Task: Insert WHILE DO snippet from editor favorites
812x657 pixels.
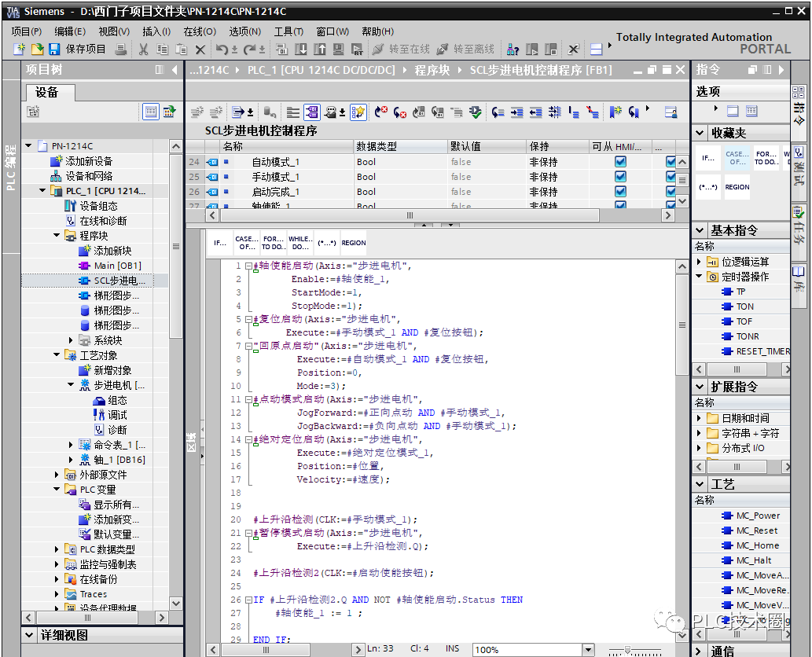Action: pyautogui.click(x=300, y=243)
